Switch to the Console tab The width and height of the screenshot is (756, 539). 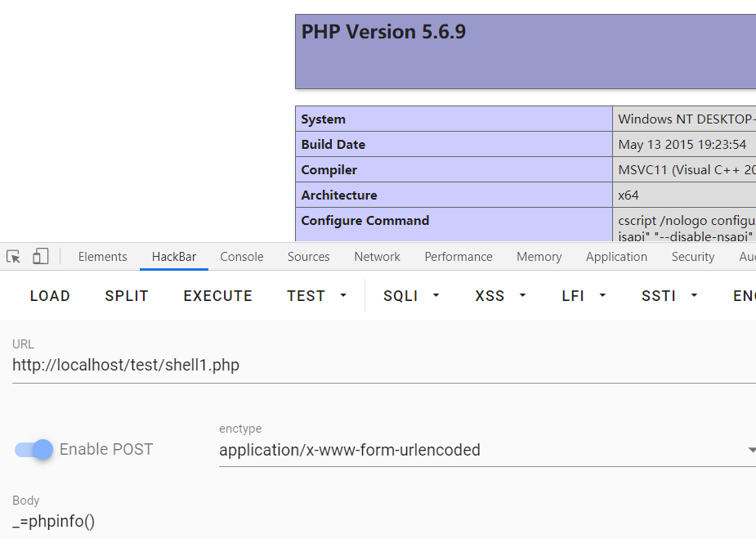pyautogui.click(x=242, y=257)
